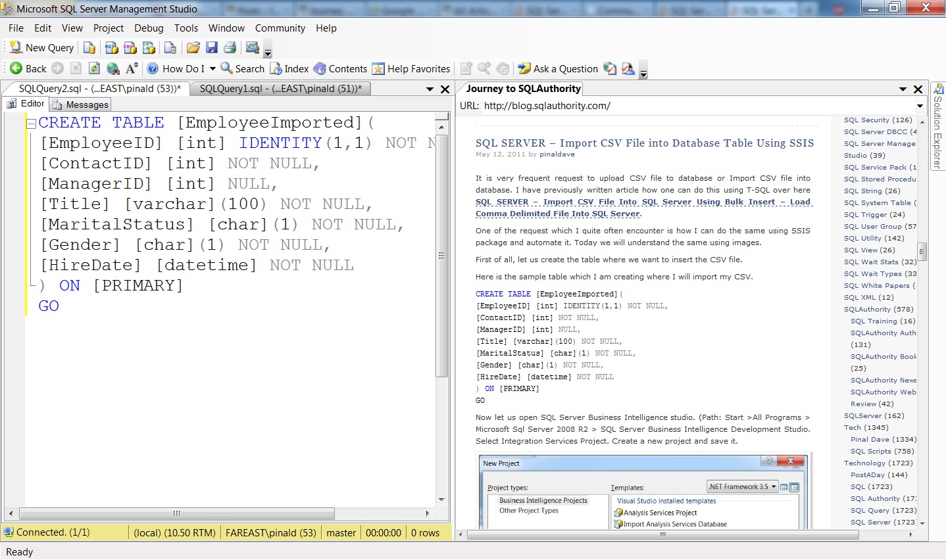Expand the web toolbar options arrow
This screenshot has width=946, height=560.
[643, 71]
